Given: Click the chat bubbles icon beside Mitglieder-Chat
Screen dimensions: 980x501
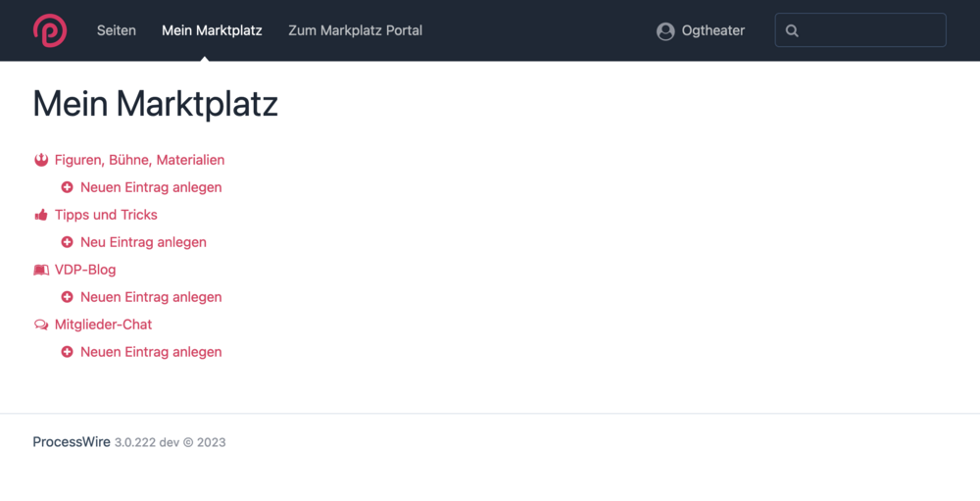Looking at the screenshot, I should point(41,325).
